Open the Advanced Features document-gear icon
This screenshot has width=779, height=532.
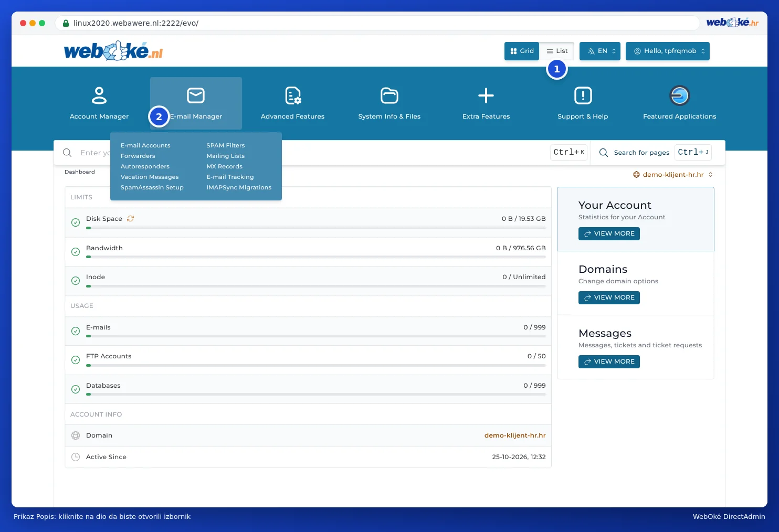(x=293, y=95)
